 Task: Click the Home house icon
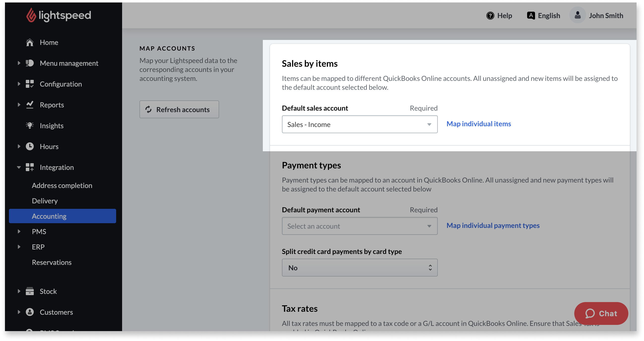(x=30, y=42)
